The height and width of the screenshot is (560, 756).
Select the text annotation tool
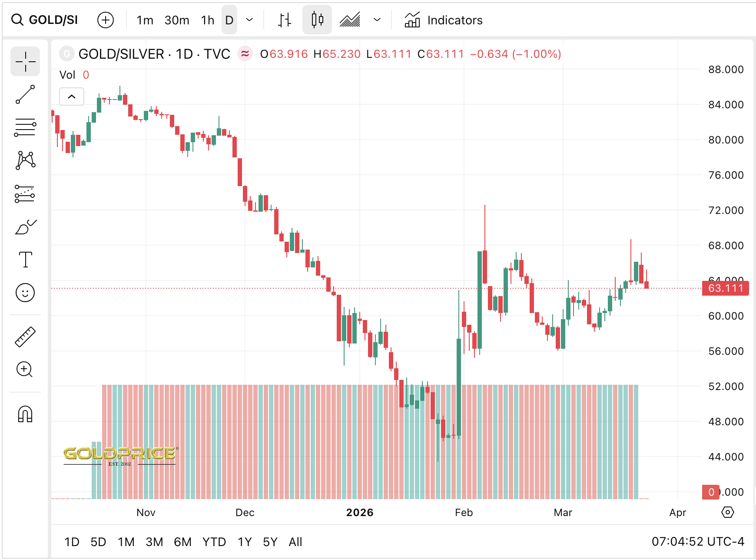[x=25, y=260]
